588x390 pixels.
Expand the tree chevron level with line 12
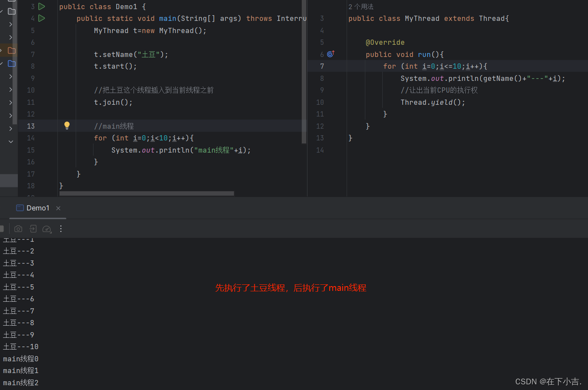point(11,116)
